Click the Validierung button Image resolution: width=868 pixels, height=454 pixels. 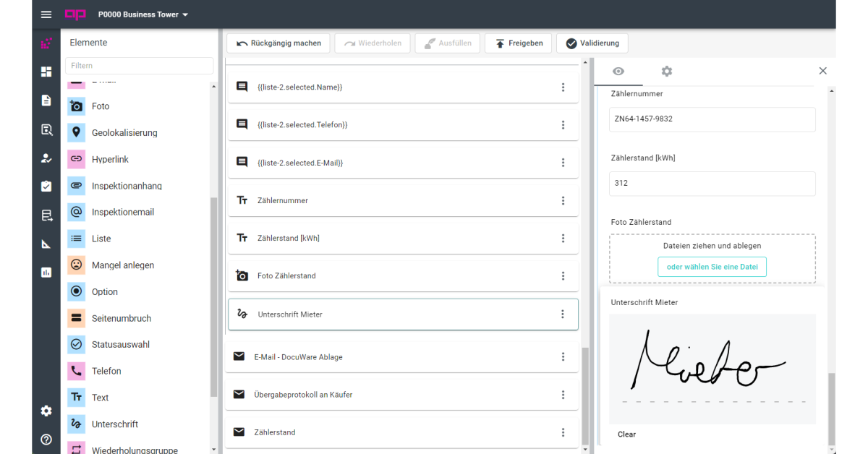tap(592, 43)
